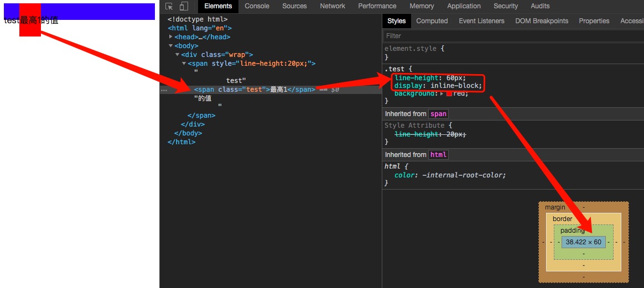Click the border label in box model

click(x=562, y=219)
